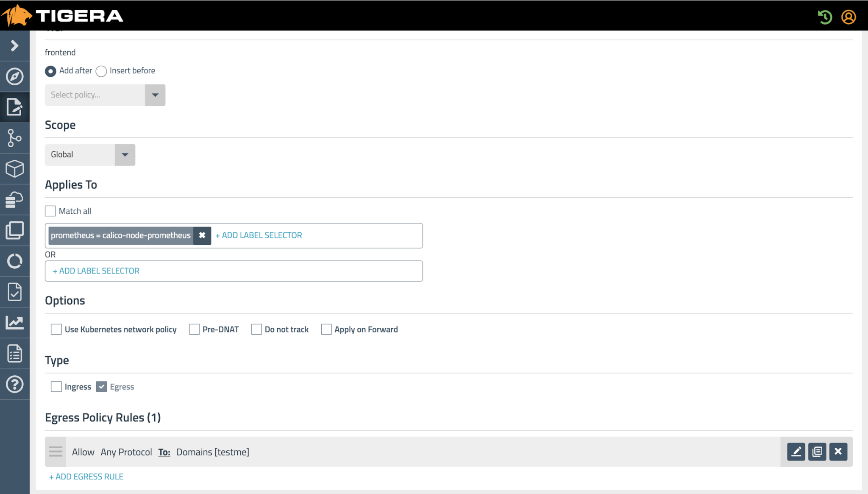This screenshot has height=494, width=868.
Task: Open the line chart sidebar icon
Action: pos(15,323)
